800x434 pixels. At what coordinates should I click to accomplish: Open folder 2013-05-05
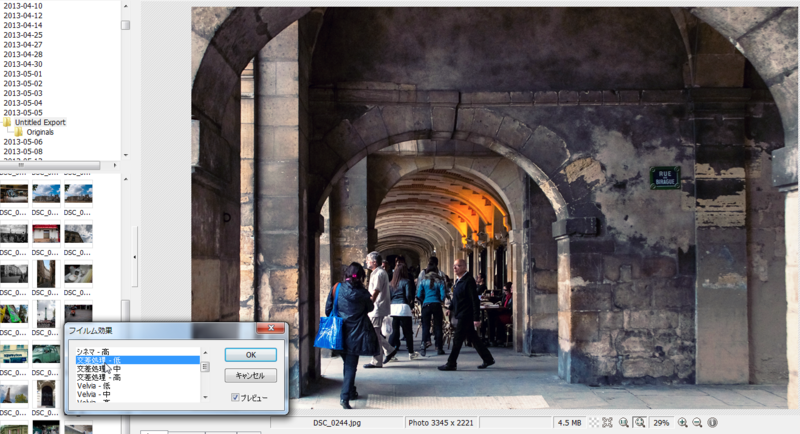23,113
